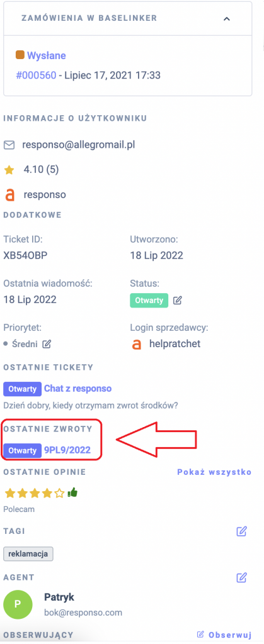Click the green thumbs-up icon
The width and height of the screenshot is (264, 644).
72,492
